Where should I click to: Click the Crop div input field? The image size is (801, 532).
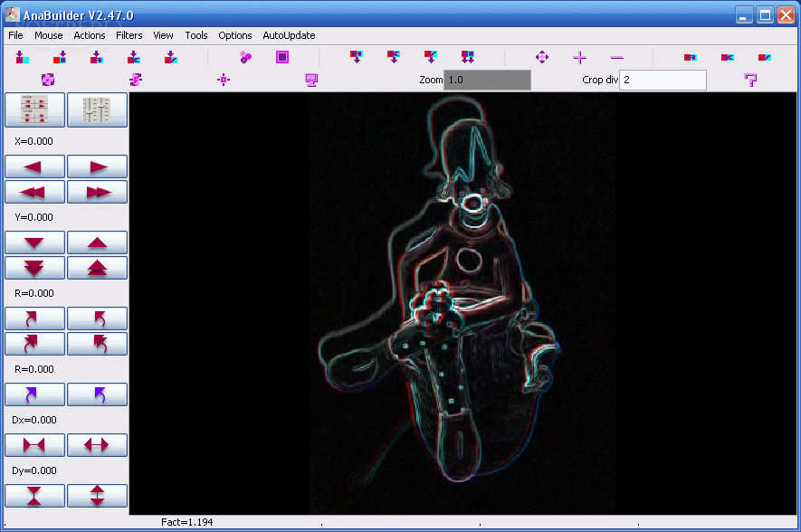pos(663,80)
